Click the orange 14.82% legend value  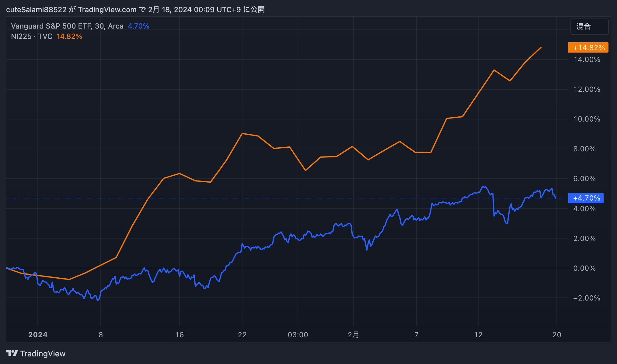69,36
